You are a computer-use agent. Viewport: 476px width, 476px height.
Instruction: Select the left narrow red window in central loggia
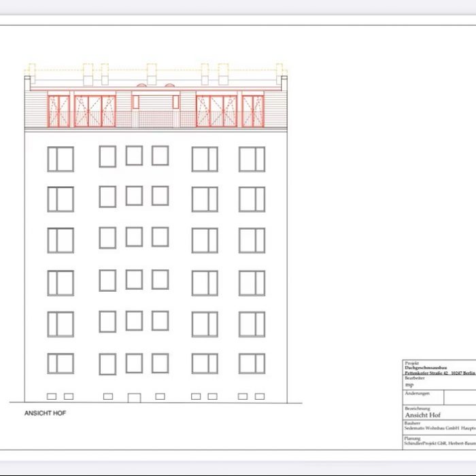click(135, 102)
